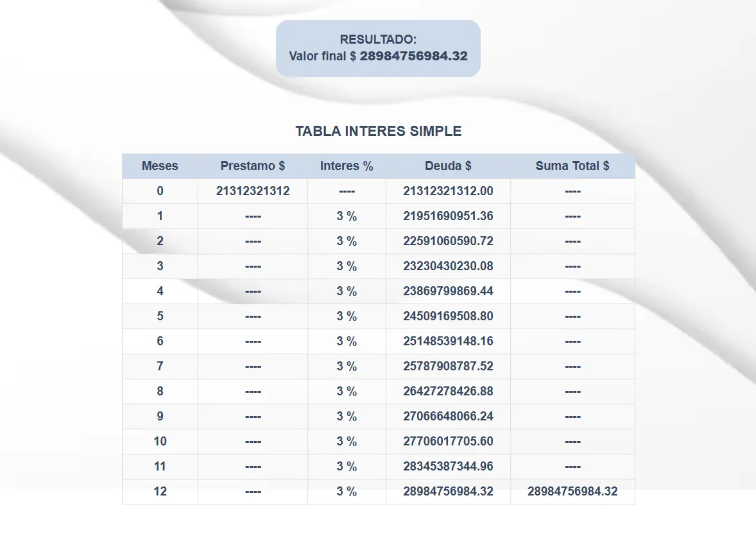Screen dimensions: 756x534
Task: Click the month 7 cell
Action: click(x=160, y=366)
